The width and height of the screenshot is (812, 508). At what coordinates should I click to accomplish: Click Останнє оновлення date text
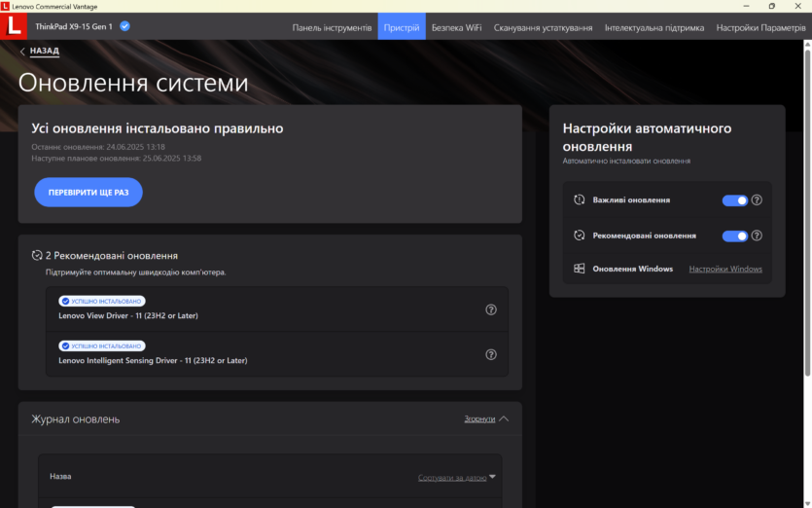(98, 147)
